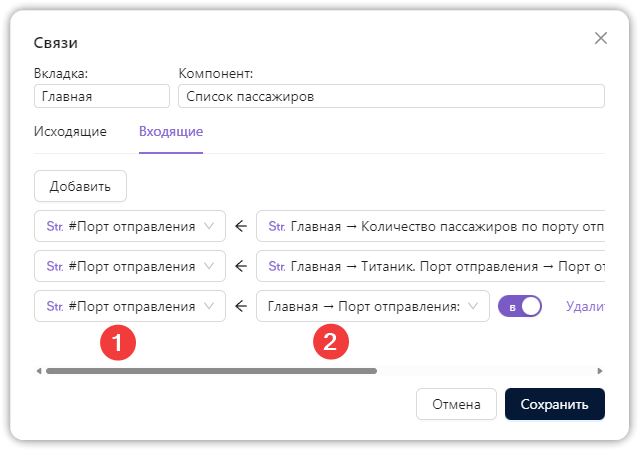This screenshot has width=639, height=450.
Task: Click the Добавить button
Action: pyautogui.click(x=80, y=186)
